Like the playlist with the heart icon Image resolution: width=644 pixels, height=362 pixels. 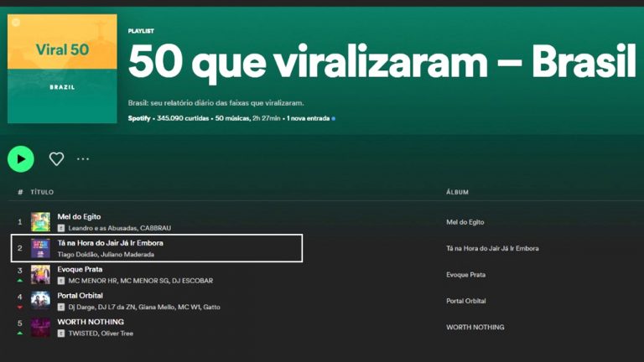coord(56,159)
